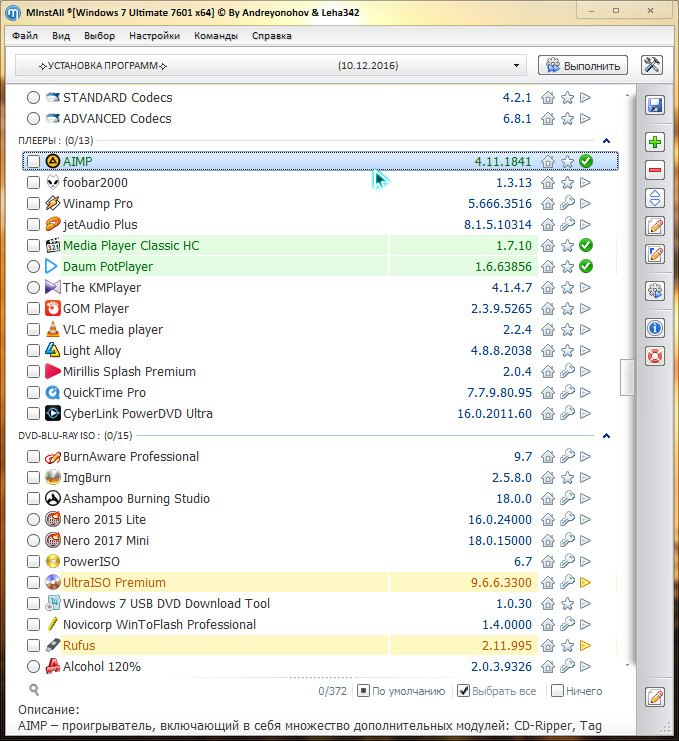Screen dimensions: 679x741
Task: Open the home page icon for AIMP
Action: [548, 162]
